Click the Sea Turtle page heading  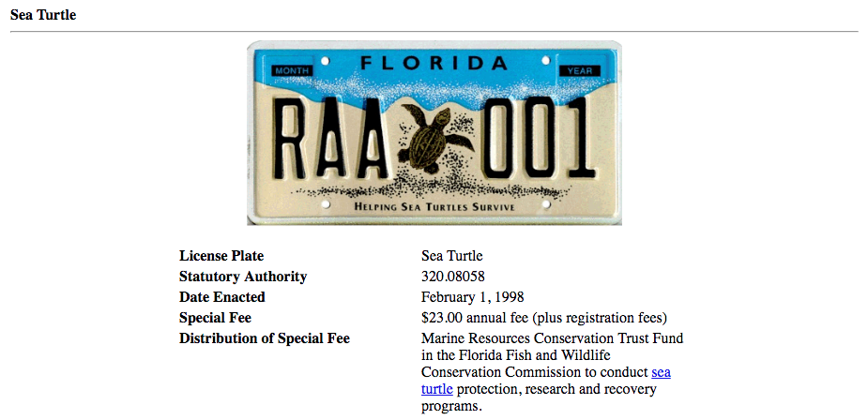pyautogui.click(x=43, y=15)
